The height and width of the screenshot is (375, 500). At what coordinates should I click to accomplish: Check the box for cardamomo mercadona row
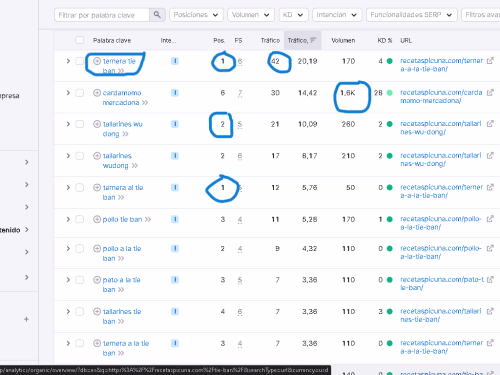click(x=79, y=93)
